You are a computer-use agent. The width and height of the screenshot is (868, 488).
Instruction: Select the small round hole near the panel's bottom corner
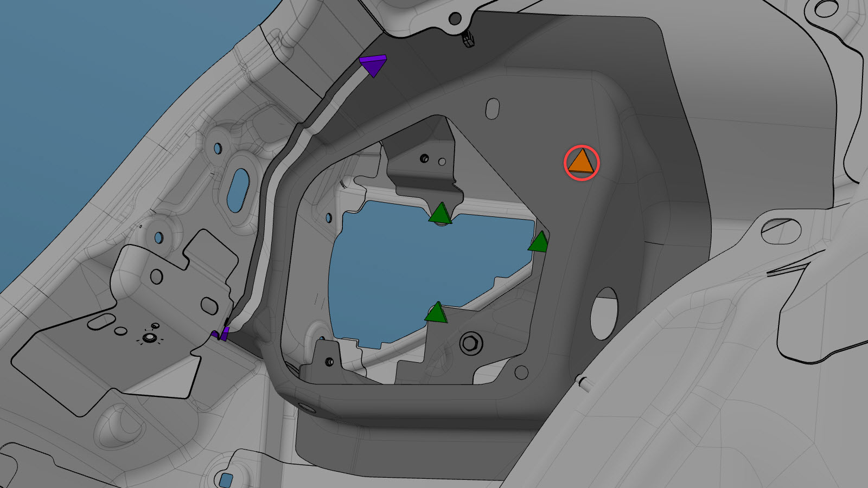coord(521,373)
